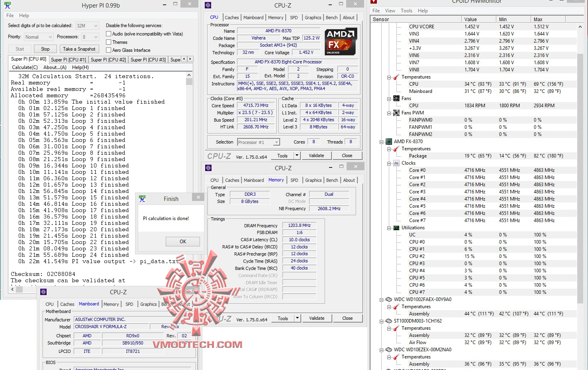Click Validate in top CPU-Z window
The image size is (588, 370).
point(316,155)
